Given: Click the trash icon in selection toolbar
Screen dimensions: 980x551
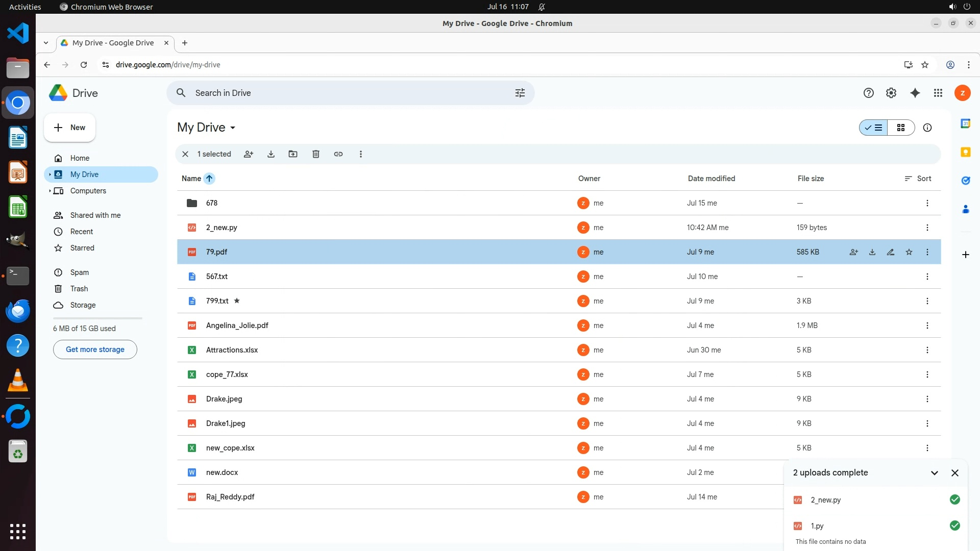Looking at the screenshot, I should coord(316,154).
